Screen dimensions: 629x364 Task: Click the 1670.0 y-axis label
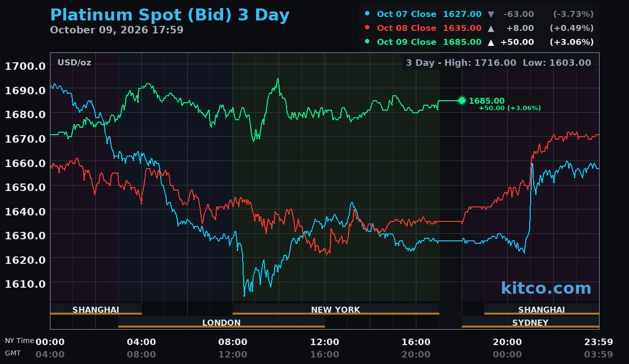[25, 139]
